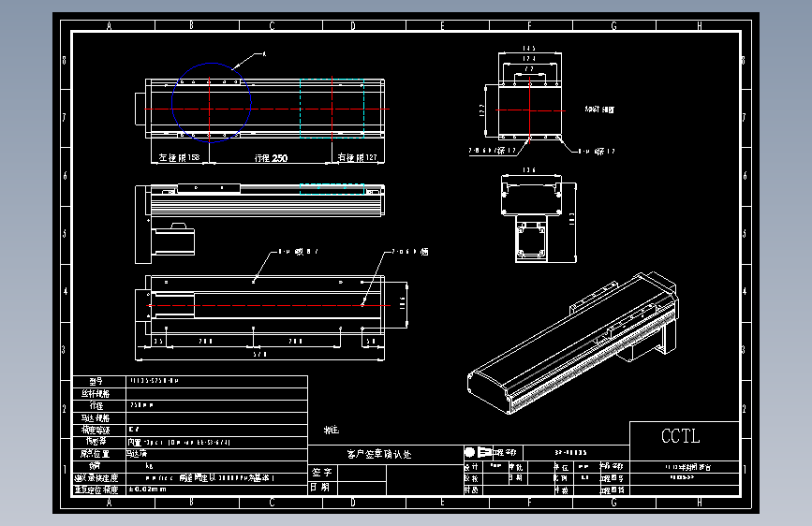Select the 右极限127 dimension label

(x=358, y=157)
